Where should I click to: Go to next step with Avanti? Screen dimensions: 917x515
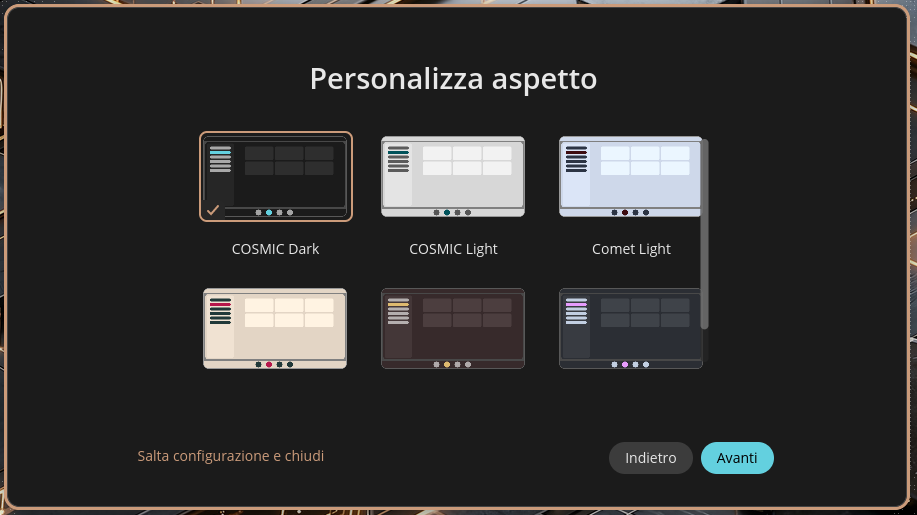737,458
